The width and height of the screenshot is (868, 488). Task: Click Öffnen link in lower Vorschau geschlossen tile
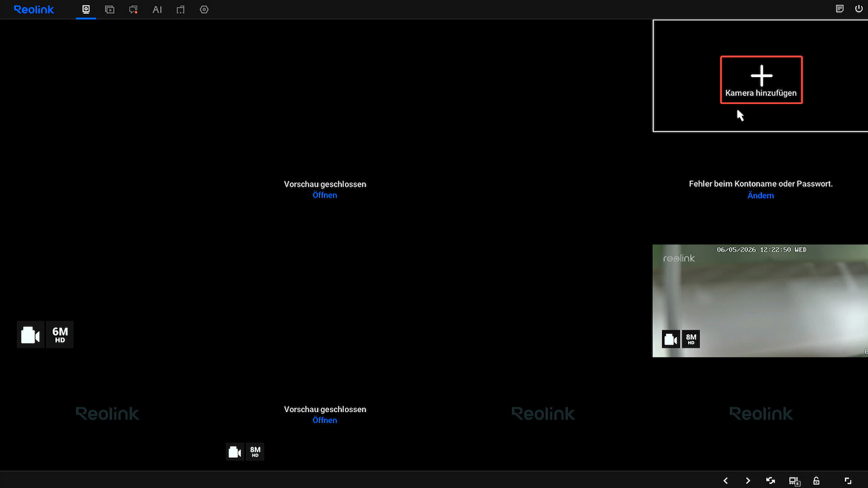pyautogui.click(x=325, y=421)
